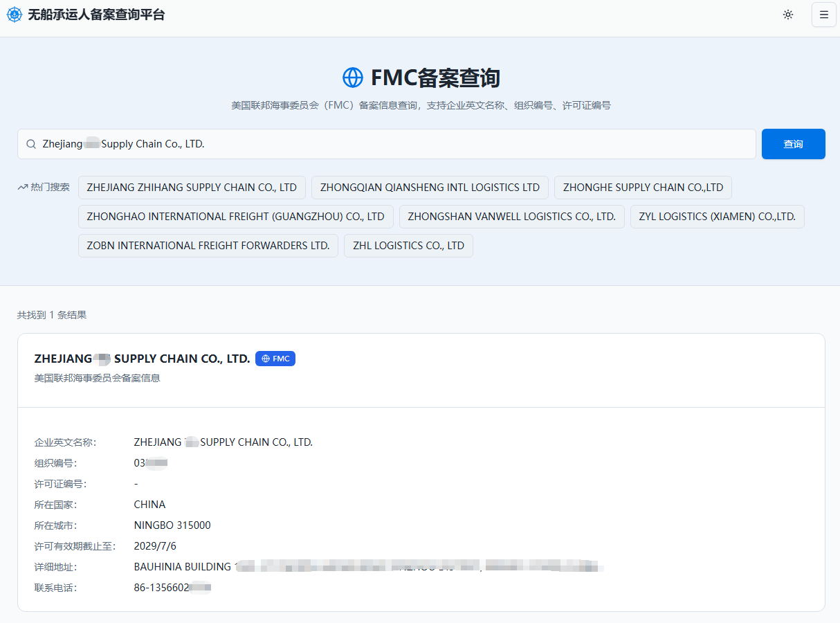Choose ZHONGSHAN VANWELL LOGISTICS CO., LTD. tag
This screenshot has height=623, width=840.
[512, 217]
